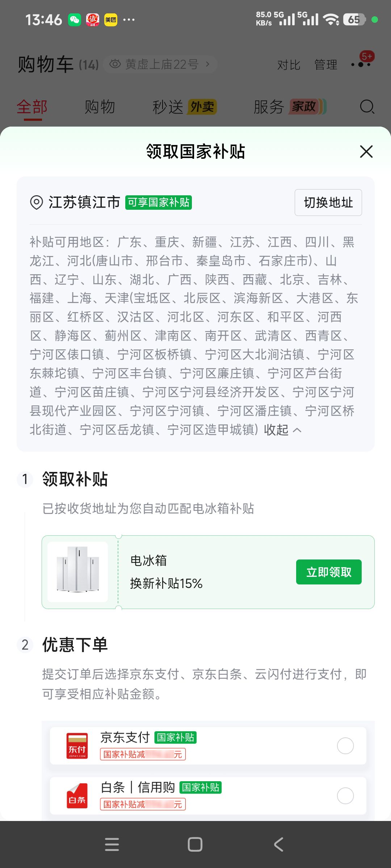
Task: Close the 领取国家补贴 popup
Action: coord(366,152)
